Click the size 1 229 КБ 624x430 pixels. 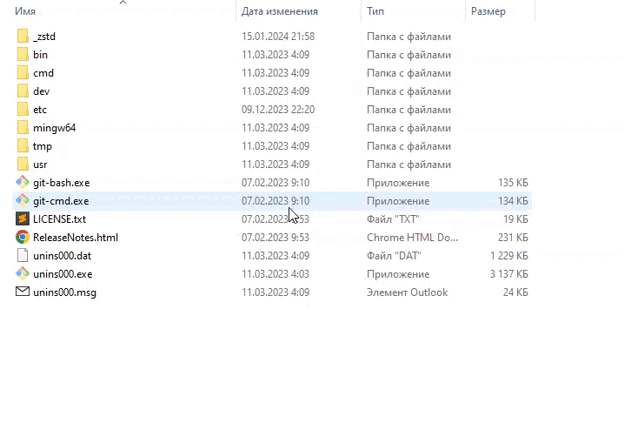point(509,256)
